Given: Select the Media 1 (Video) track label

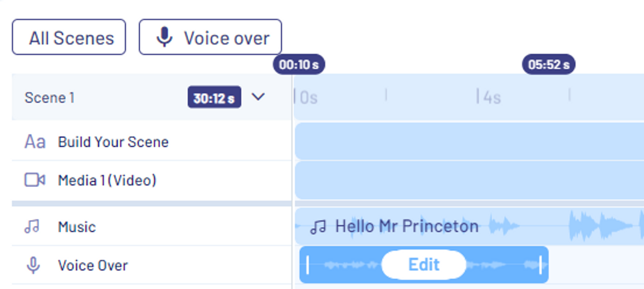Looking at the screenshot, I should coord(107,180).
